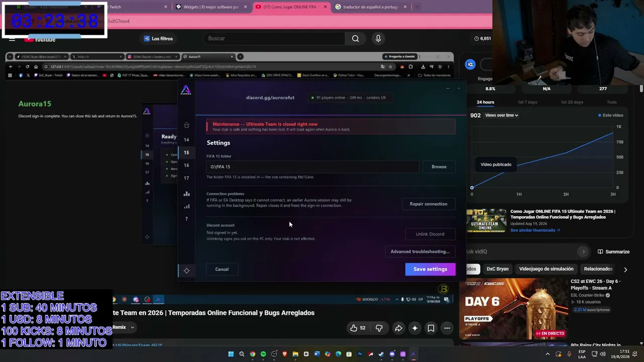
Task: Select the DxC Bryan filter chip
Action: 498,269
